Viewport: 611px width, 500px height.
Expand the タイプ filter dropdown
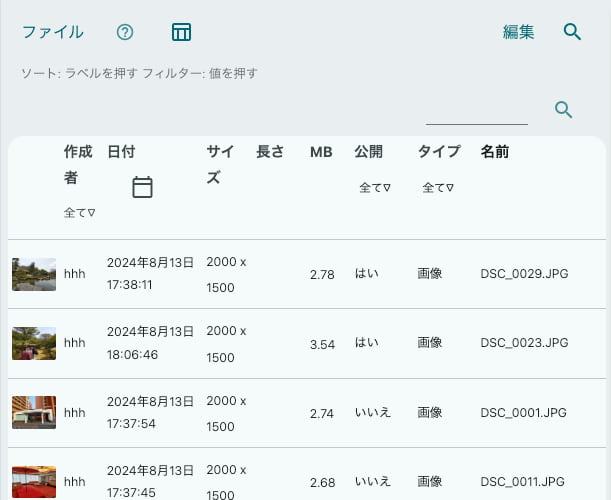[438, 188]
